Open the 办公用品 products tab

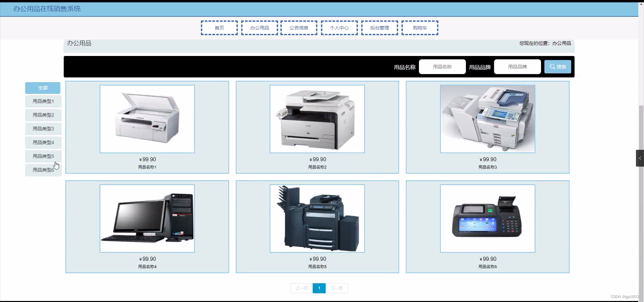(x=259, y=28)
